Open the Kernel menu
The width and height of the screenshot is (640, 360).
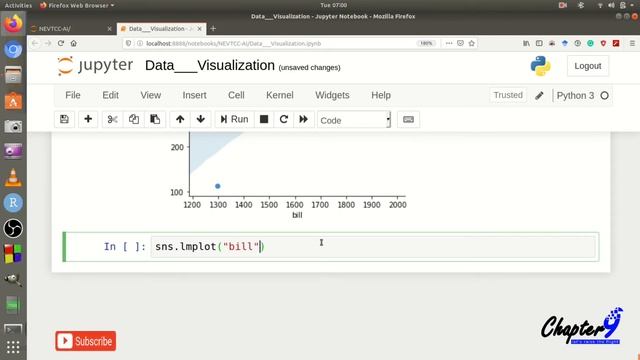[280, 95]
